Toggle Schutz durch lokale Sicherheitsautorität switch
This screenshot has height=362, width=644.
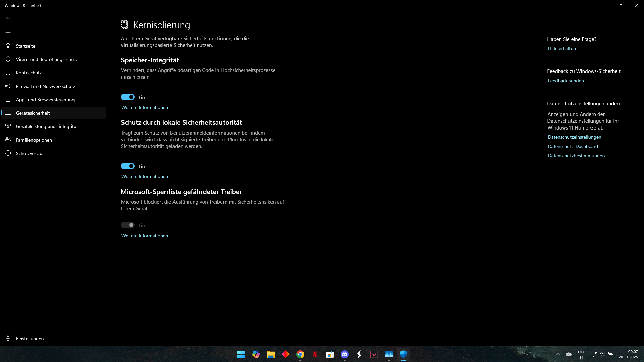(128, 166)
